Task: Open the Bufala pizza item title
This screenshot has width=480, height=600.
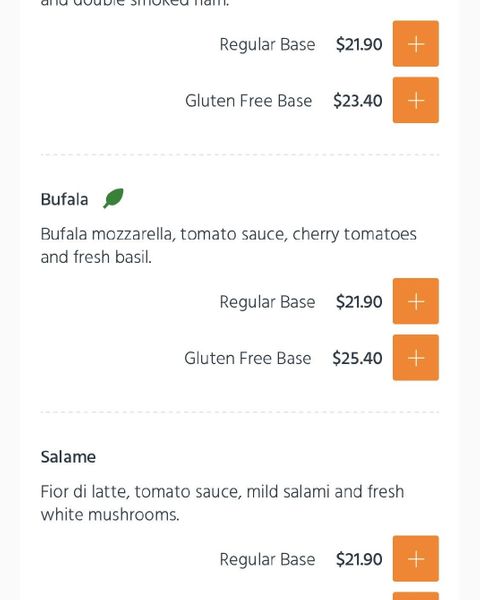Action: pyautogui.click(x=64, y=199)
